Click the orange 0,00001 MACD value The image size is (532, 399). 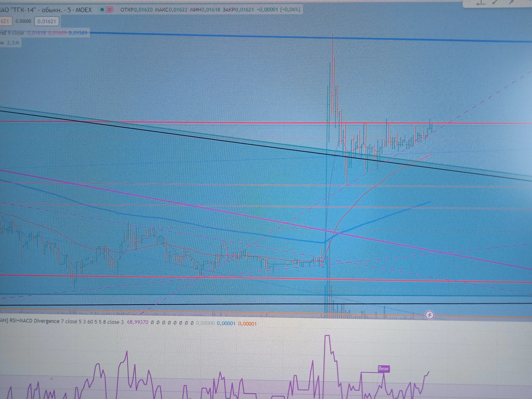click(248, 324)
